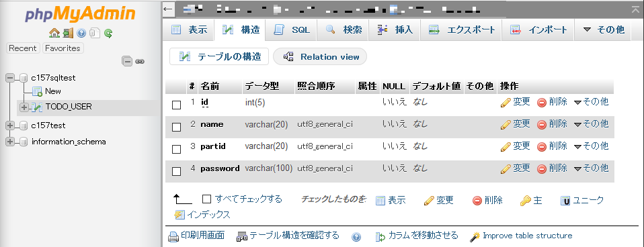644x247 pixels.
Task: Reload navigation panel with green arrow icon
Action: pyautogui.click(x=108, y=33)
